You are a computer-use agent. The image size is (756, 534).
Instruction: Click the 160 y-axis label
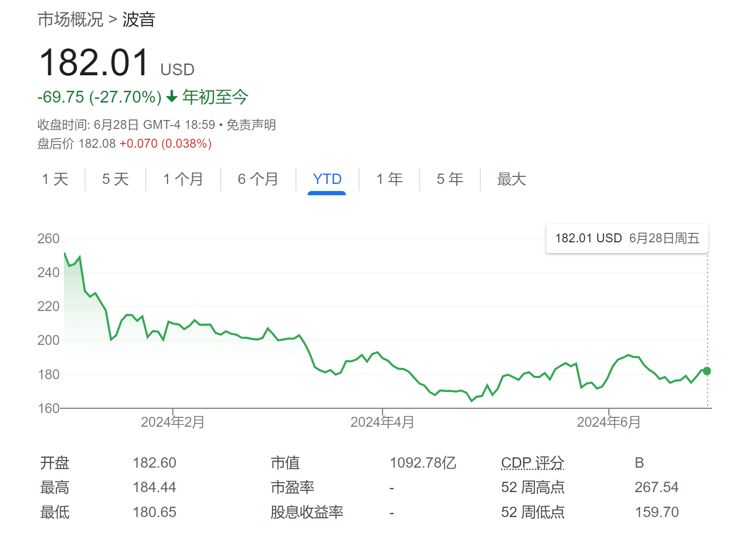coord(48,408)
